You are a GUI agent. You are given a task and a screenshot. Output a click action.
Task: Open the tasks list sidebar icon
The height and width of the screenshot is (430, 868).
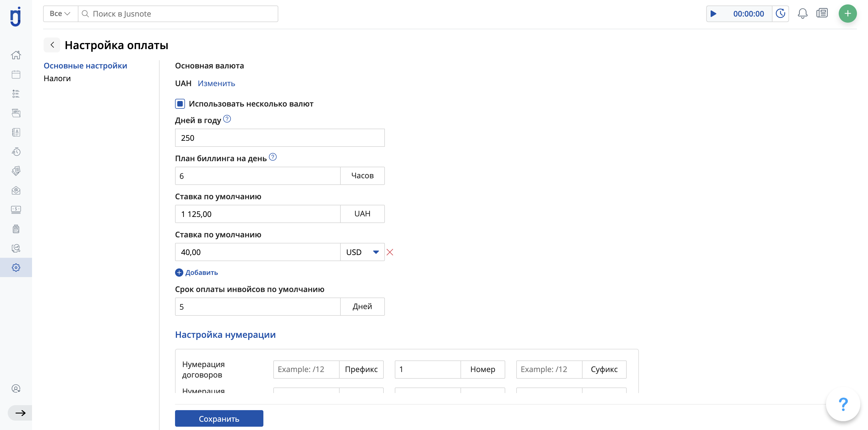pos(16,94)
